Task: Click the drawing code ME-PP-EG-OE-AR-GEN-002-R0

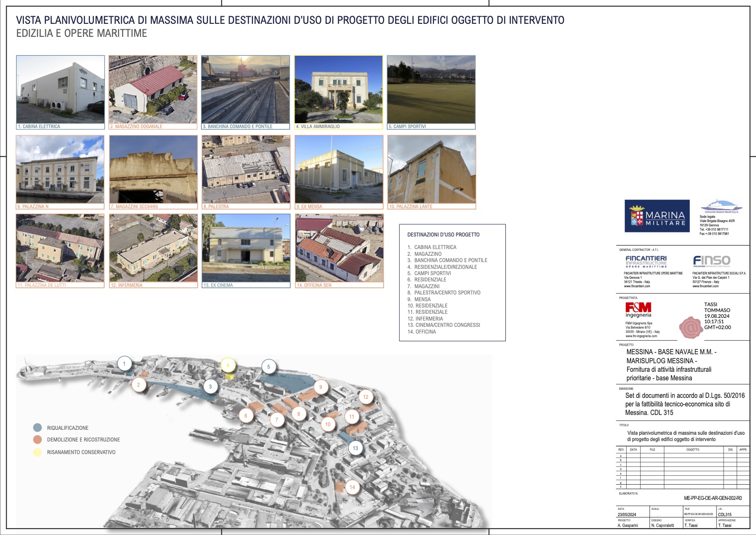Action: click(712, 498)
